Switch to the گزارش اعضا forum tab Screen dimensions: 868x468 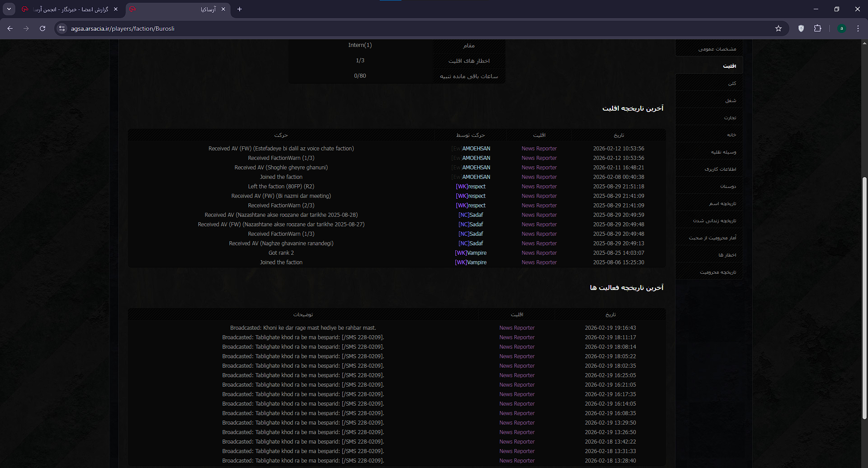[70, 9]
